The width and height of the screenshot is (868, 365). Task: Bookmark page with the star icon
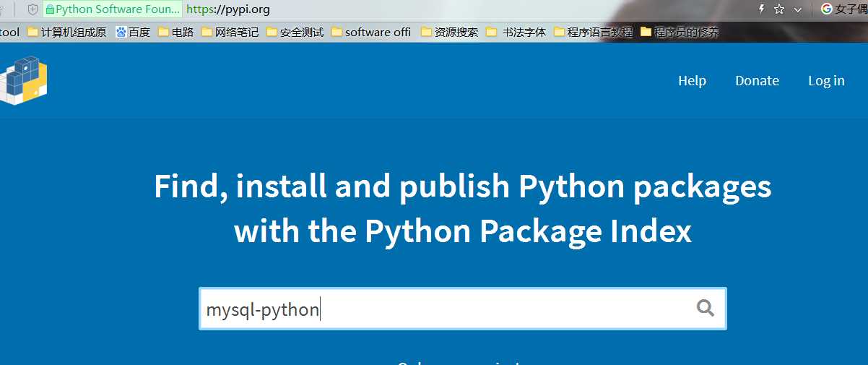779,9
